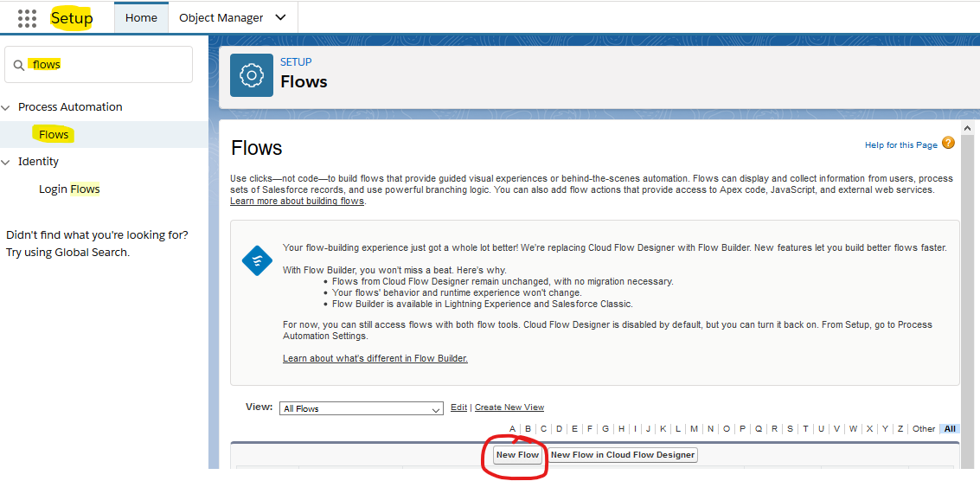
Task: Click the Flows page title in header
Action: 304,82
